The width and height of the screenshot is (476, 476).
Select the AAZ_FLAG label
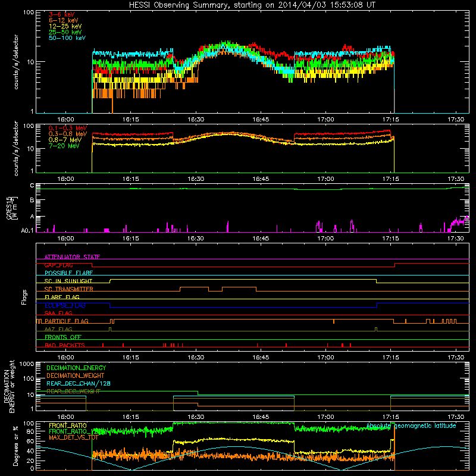tap(58, 329)
